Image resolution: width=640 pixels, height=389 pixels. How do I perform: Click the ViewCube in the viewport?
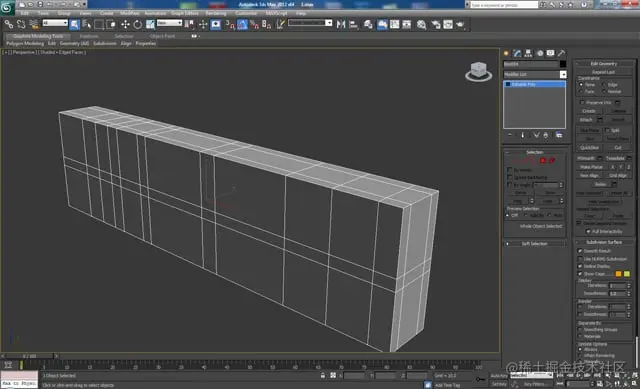478,71
